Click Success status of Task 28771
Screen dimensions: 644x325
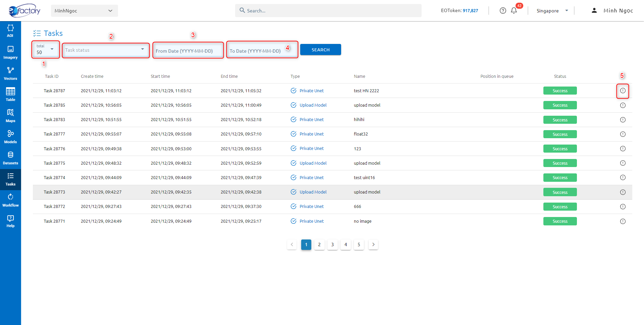coord(560,221)
